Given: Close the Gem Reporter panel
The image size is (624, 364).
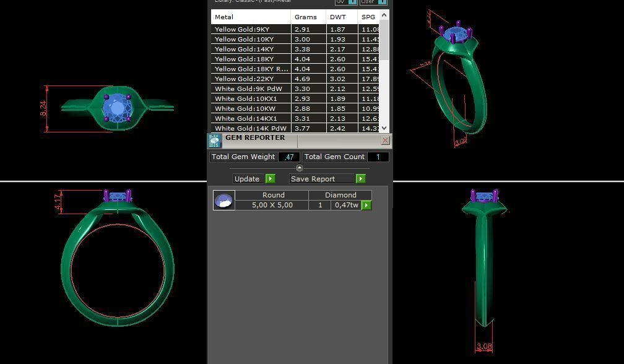Looking at the screenshot, I should coord(385,140).
